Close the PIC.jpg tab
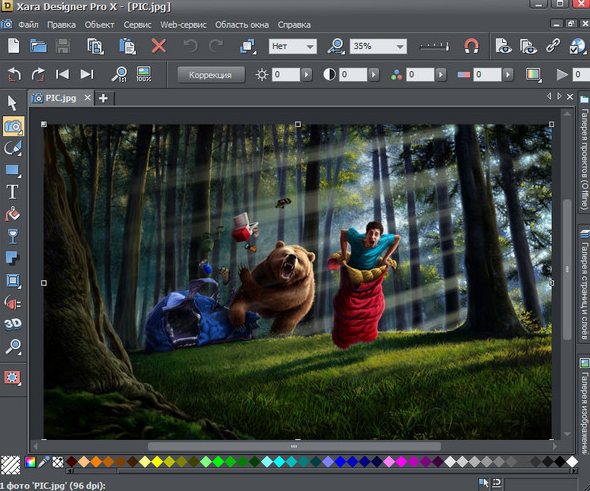This screenshot has height=491, width=590. (87, 98)
